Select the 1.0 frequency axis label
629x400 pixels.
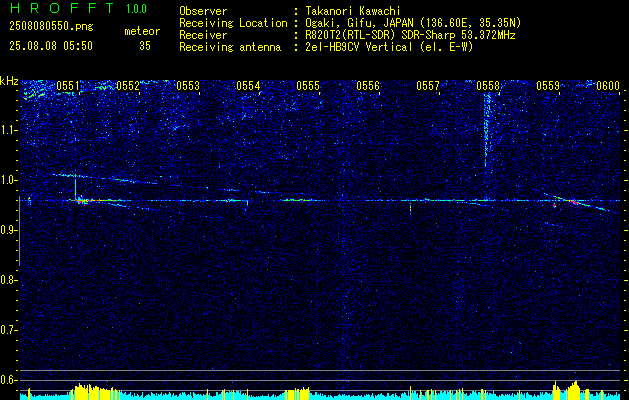[x=9, y=180]
